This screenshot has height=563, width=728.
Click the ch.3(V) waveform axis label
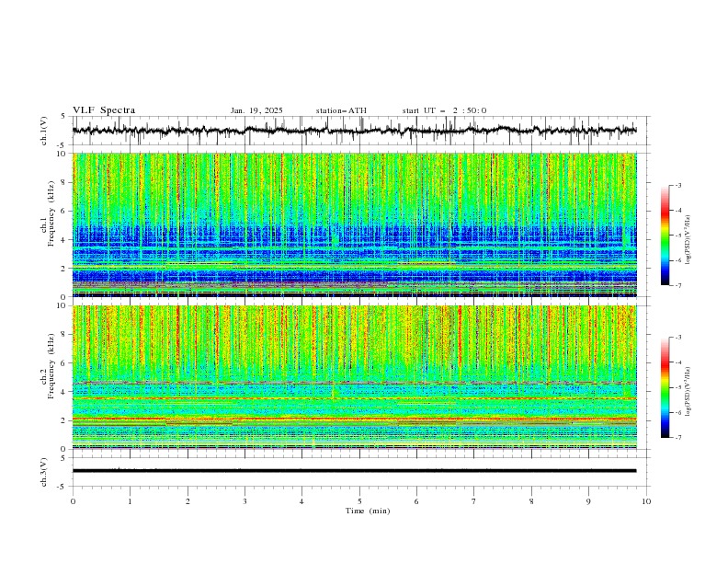point(44,472)
